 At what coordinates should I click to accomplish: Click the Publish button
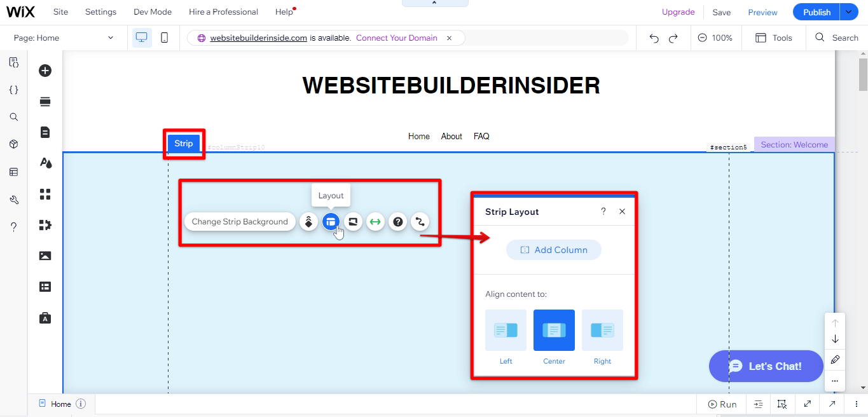pos(816,12)
